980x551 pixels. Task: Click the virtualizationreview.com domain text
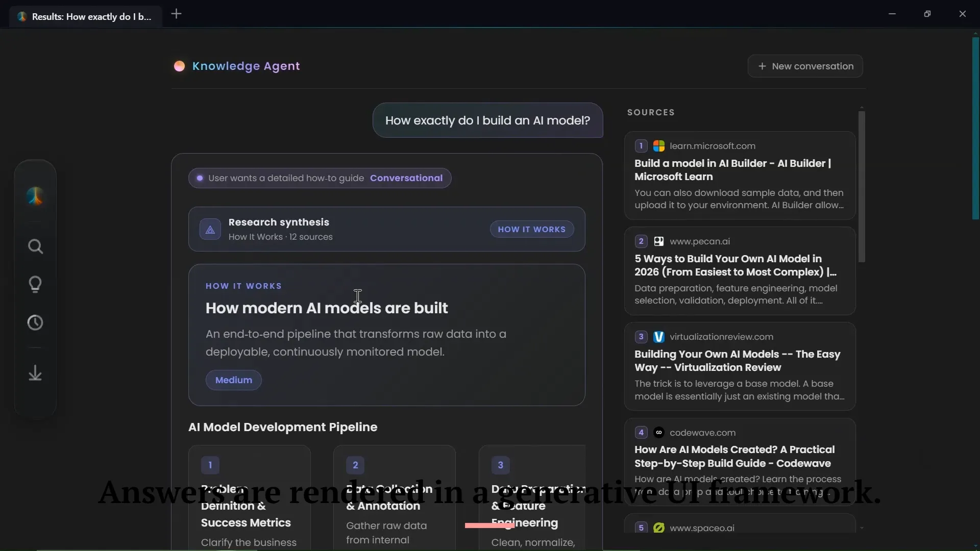pos(721,337)
